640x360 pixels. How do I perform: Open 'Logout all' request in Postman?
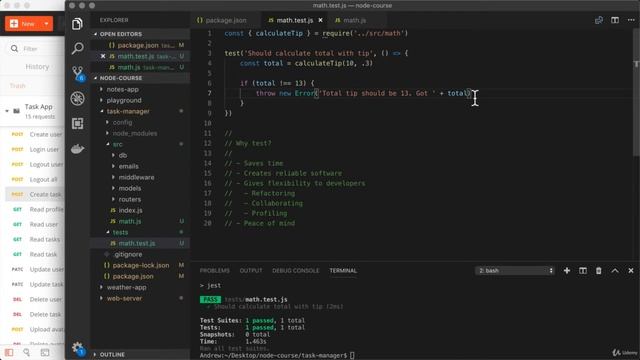(x=43, y=179)
